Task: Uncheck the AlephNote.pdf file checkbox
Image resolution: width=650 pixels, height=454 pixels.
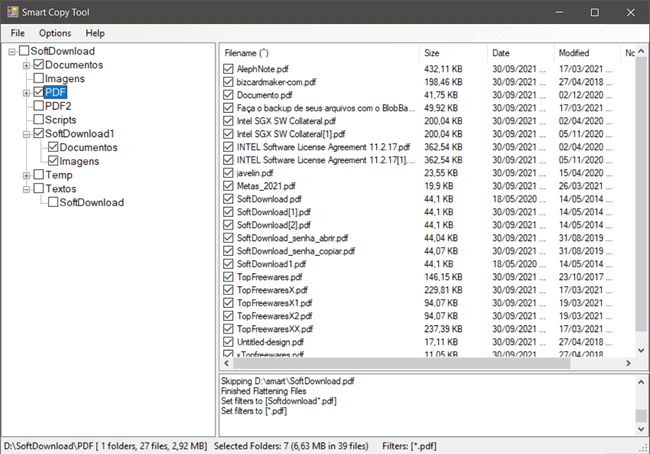Action: 229,69
